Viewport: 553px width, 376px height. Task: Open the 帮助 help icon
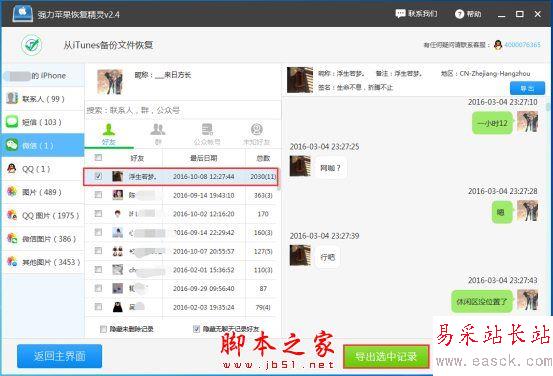pyautogui.click(x=459, y=14)
